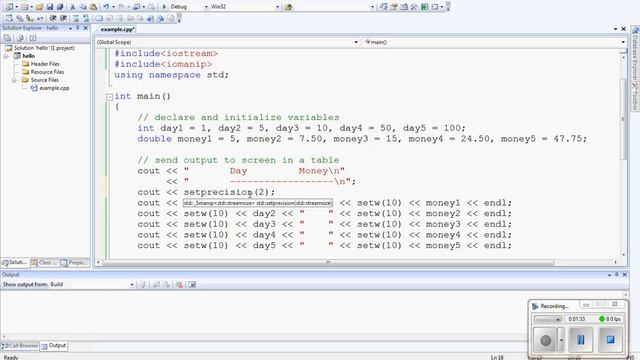Click the Undo arrow icon
Image resolution: width=640 pixels, height=360 pixels.
[106, 7]
